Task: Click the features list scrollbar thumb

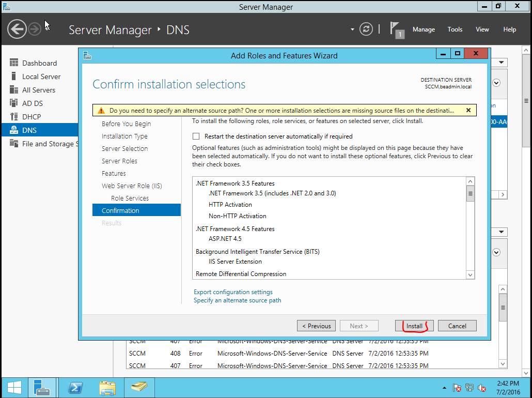Action: (470, 194)
